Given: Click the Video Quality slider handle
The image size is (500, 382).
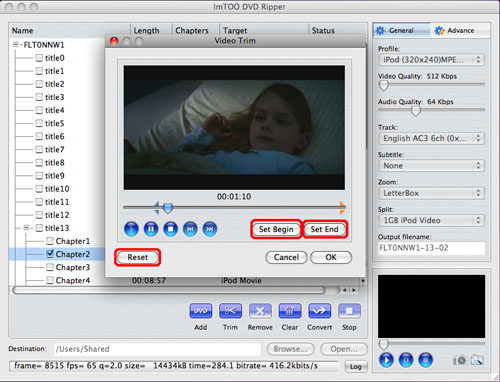Looking at the screenshot, I should click(x=384, y=85).
